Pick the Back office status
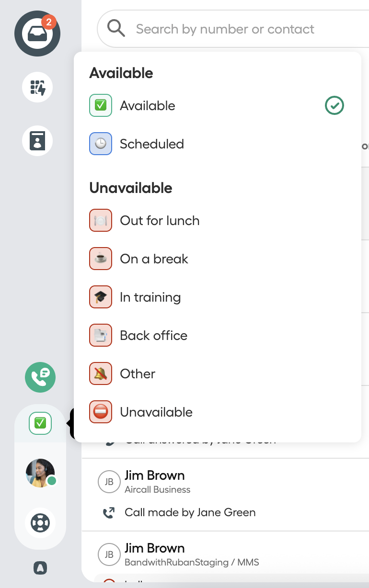Screen dimensions: 369x588 [217, 335]
